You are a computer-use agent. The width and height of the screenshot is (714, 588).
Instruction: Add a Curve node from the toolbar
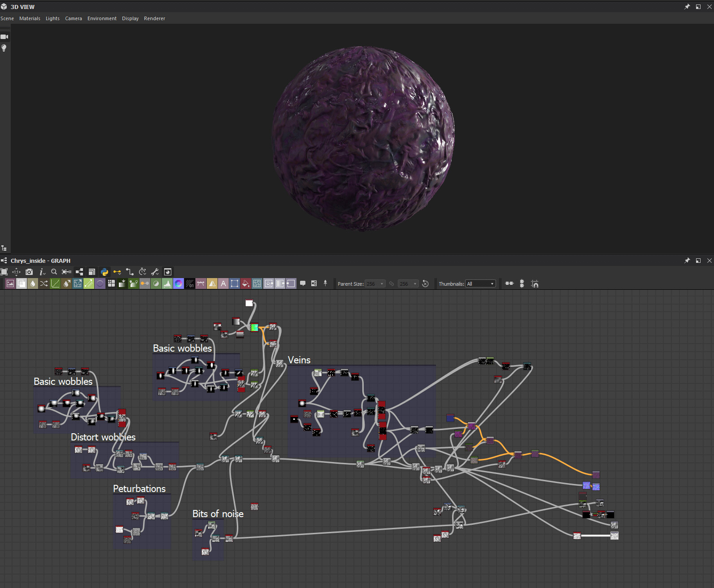point(55,283)
